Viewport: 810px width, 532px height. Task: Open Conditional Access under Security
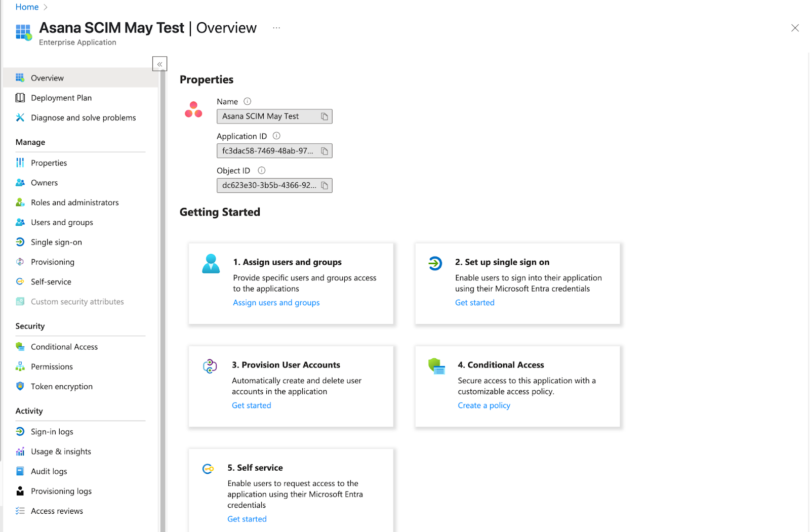point(64,347)
